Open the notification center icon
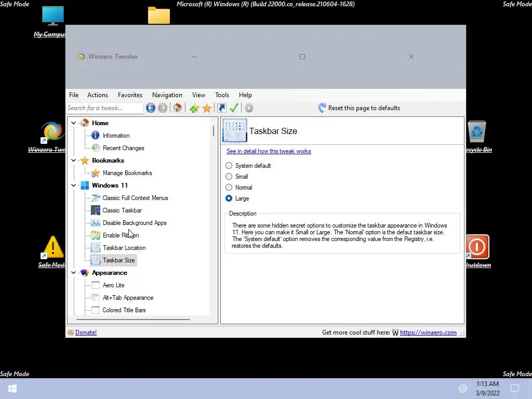532x399 pixels. [x=515, y=389]
